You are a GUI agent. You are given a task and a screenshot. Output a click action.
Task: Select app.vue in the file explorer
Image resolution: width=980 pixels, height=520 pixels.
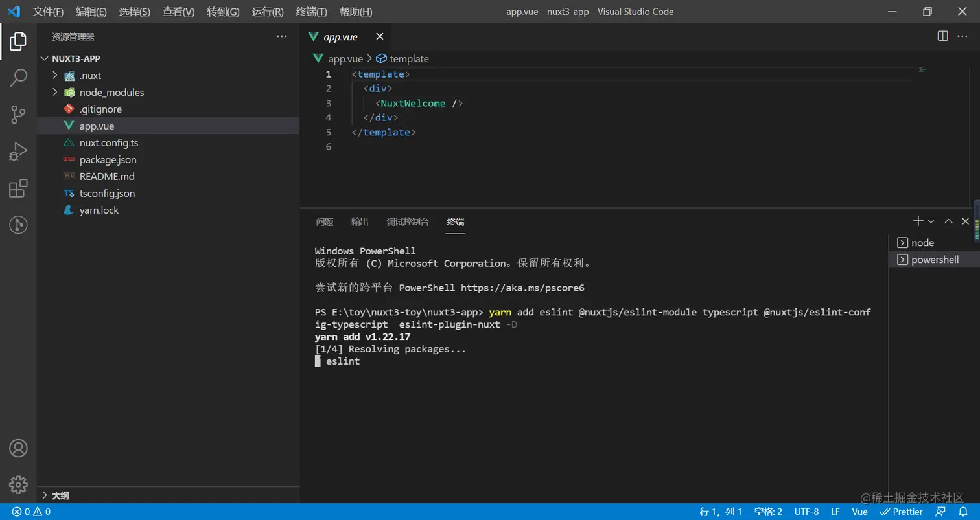coord(169,126)
